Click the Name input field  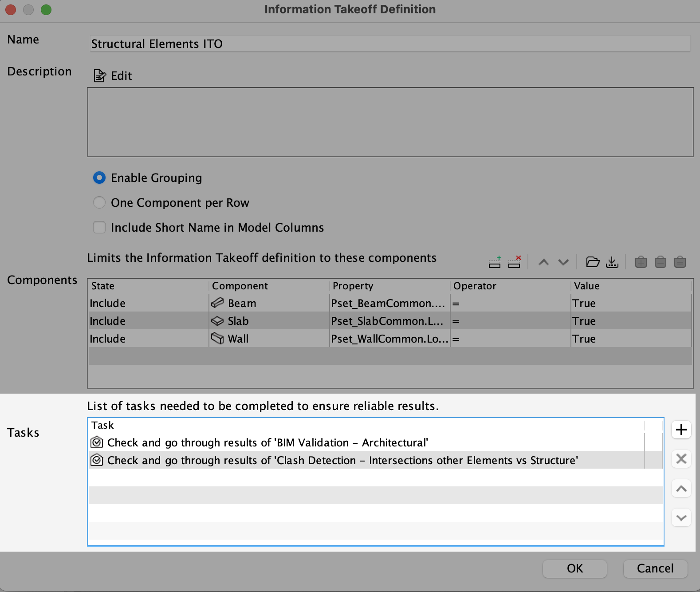pyautogui.click(x=390, y=44)
